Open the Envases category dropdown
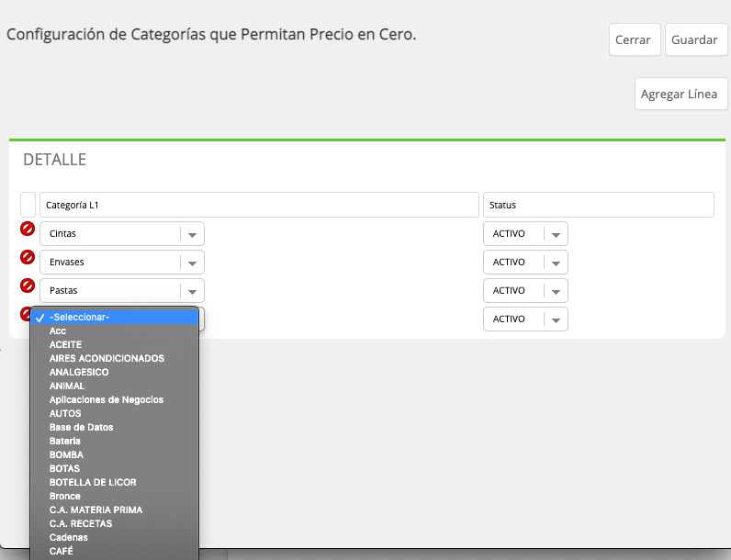The width and height of the screenshot is (731, 560). pos(122,263)
